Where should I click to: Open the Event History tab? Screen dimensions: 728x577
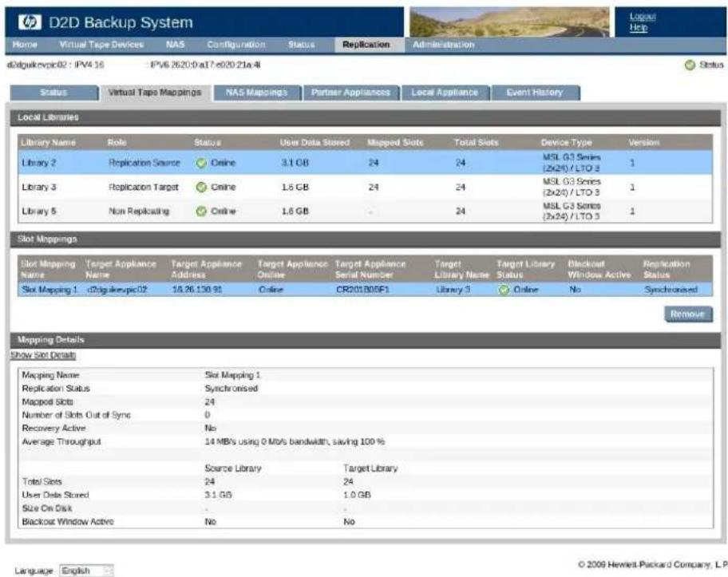pyautogui.click(x=535, y=93)
